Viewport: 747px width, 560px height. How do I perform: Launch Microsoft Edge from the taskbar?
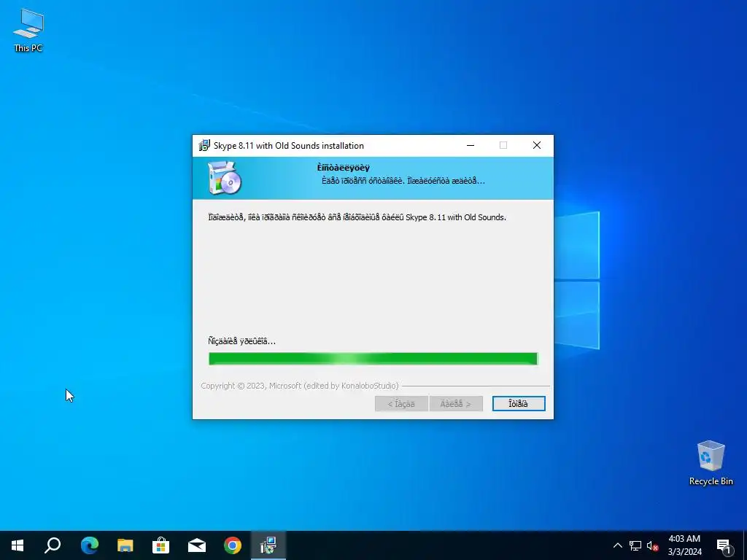pos(89,545)
